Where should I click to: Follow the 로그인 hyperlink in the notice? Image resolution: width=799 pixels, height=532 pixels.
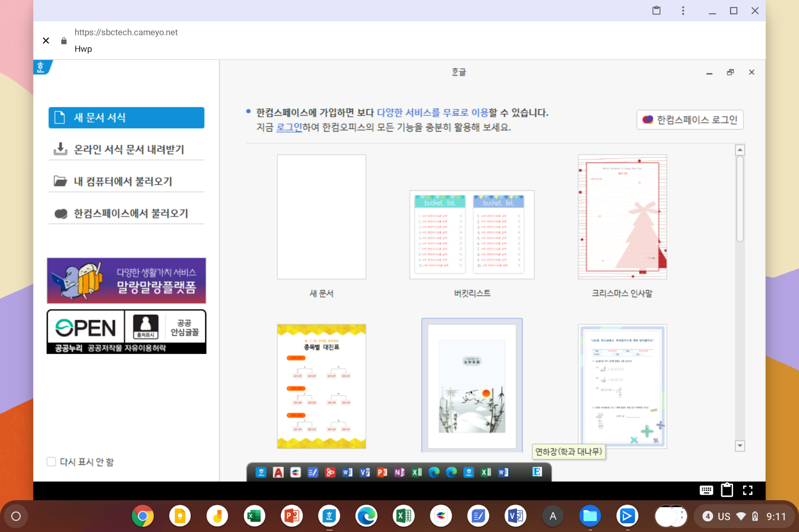[289, 127]
